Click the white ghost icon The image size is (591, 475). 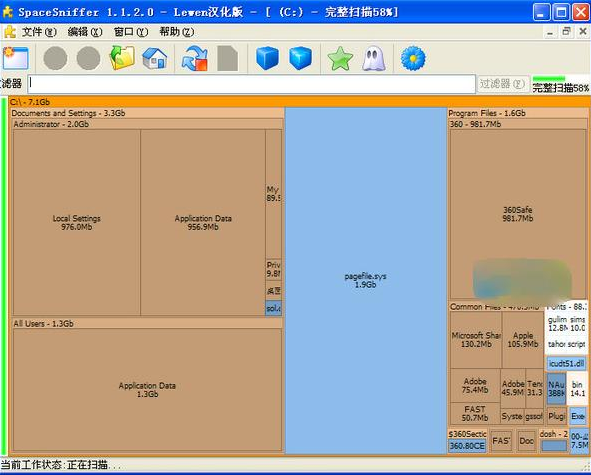373,58
